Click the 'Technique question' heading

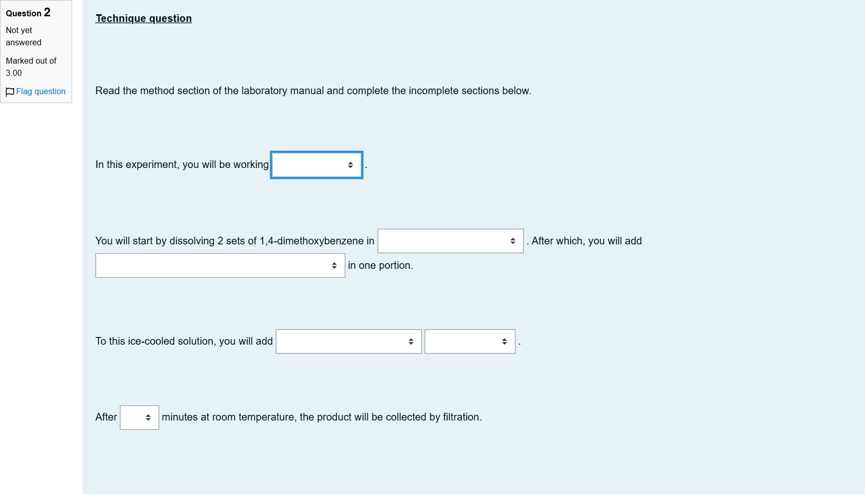click(144, 18)
